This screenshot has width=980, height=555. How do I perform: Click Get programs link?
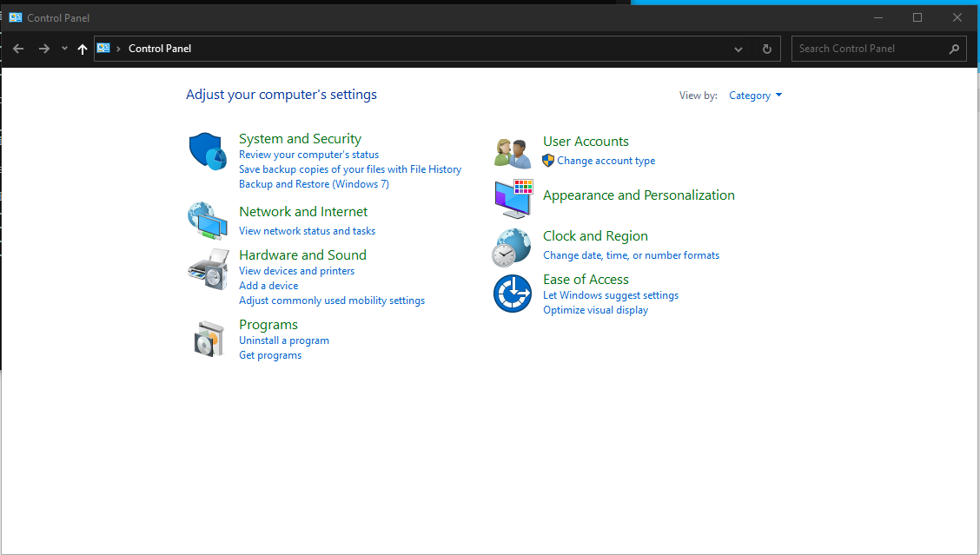[x=270, y=355]
